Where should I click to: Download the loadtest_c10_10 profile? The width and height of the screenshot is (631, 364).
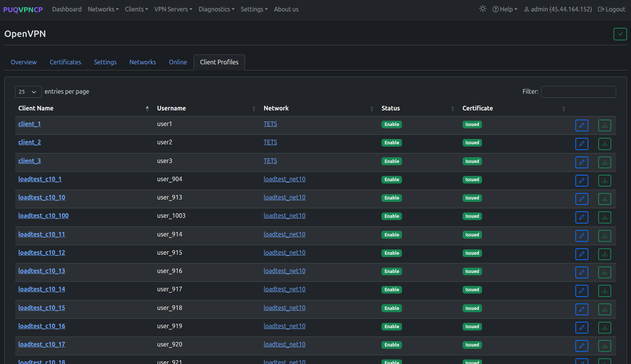click(x=605, y=199)
